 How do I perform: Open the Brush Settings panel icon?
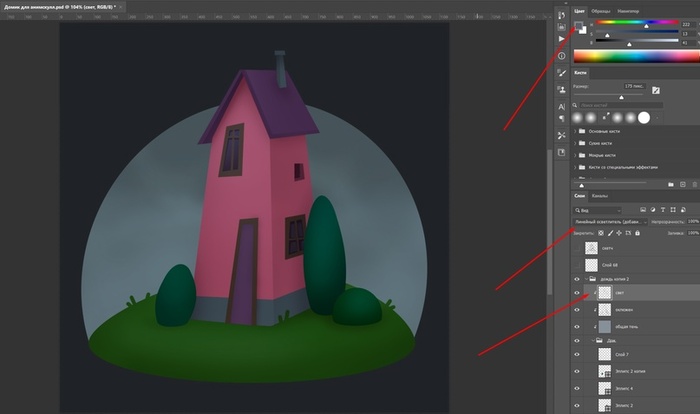(562, 72)
